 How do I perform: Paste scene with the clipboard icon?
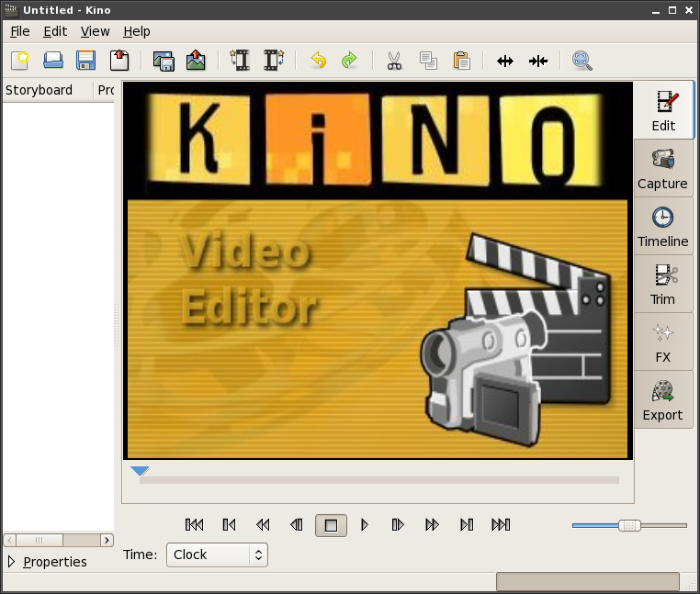click(x=461, y=61)
